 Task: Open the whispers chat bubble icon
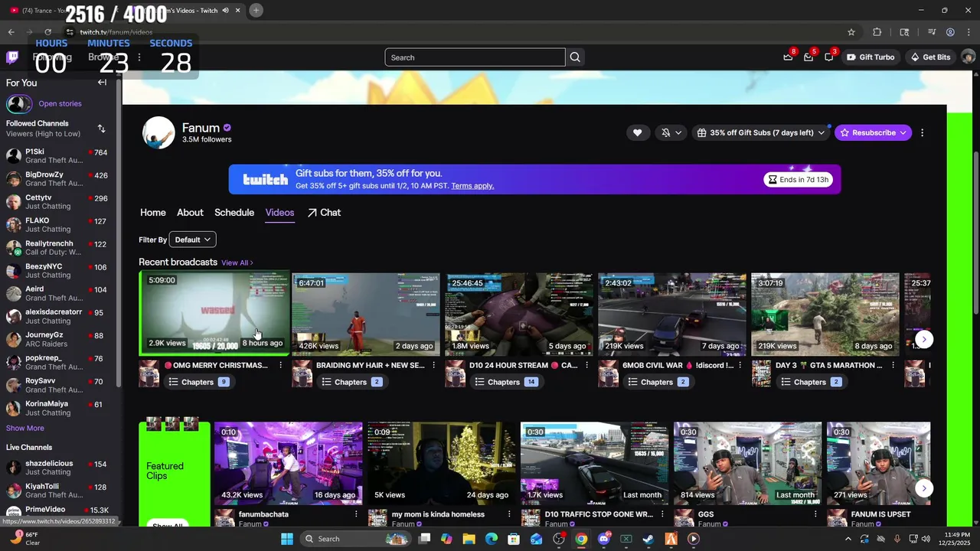(x=829, y=57)
